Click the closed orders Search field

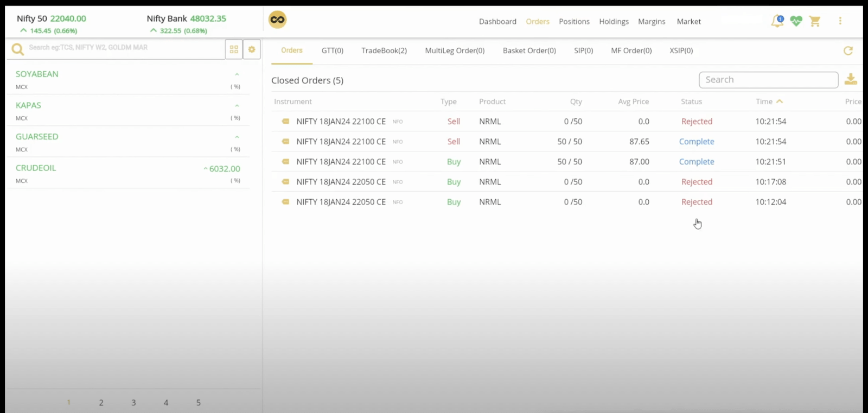(768, 80)
